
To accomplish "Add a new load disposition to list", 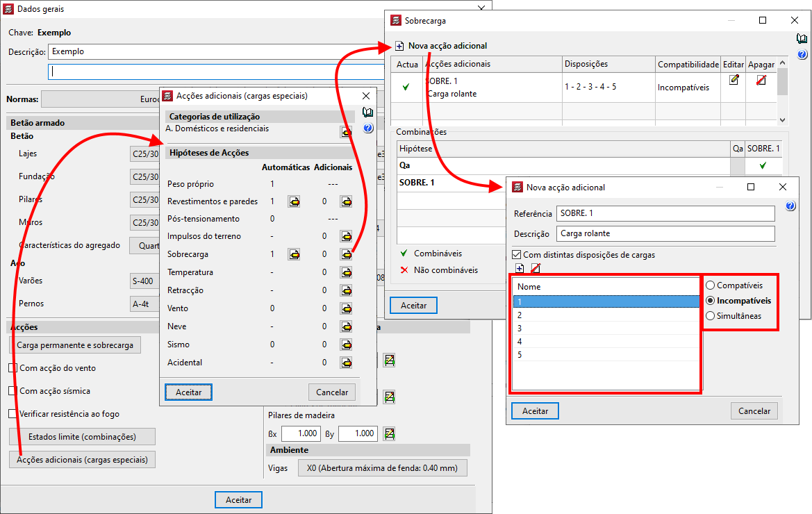I will tap(520, 268).
